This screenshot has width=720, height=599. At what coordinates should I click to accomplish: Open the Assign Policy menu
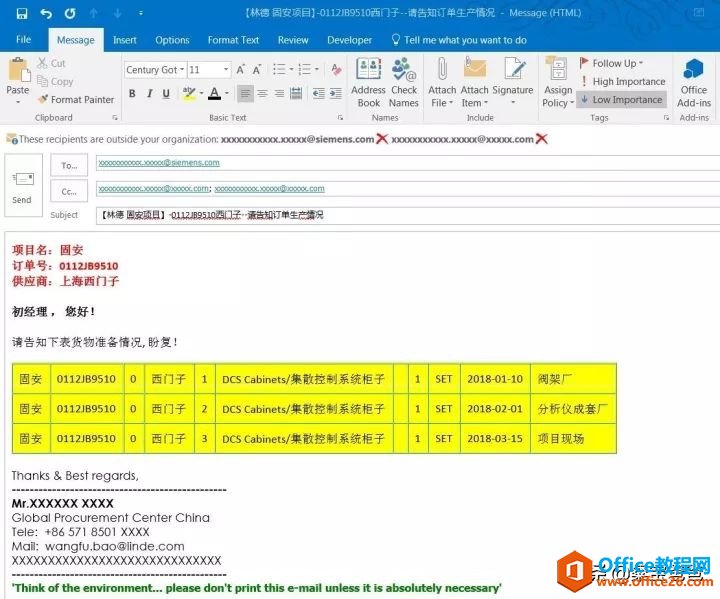[x=558, y=83]
